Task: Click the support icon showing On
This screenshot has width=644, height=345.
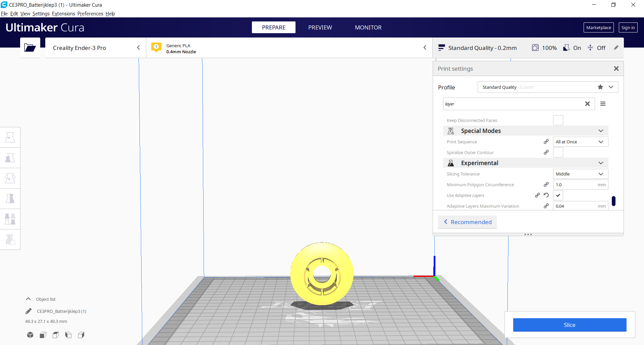Action: coord(566,48)
